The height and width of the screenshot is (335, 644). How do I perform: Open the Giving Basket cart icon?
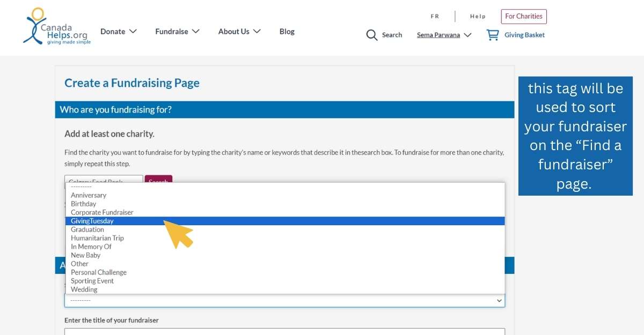492,35
